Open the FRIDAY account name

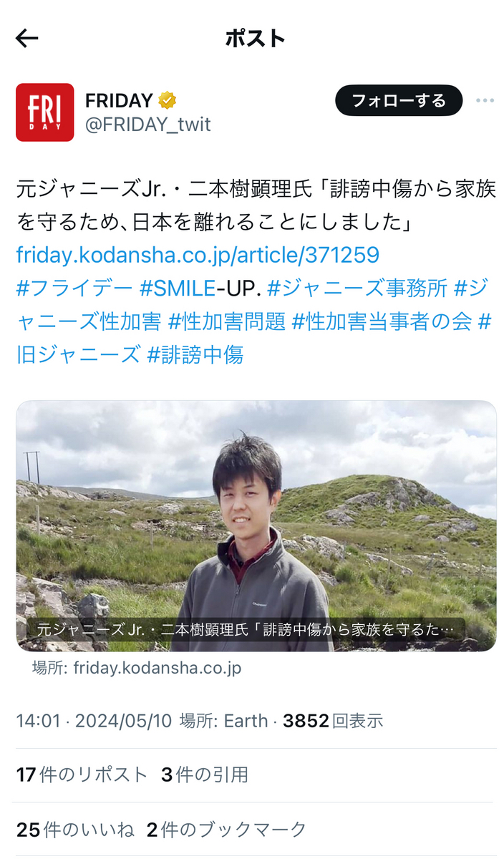click(x=119, y=100)
